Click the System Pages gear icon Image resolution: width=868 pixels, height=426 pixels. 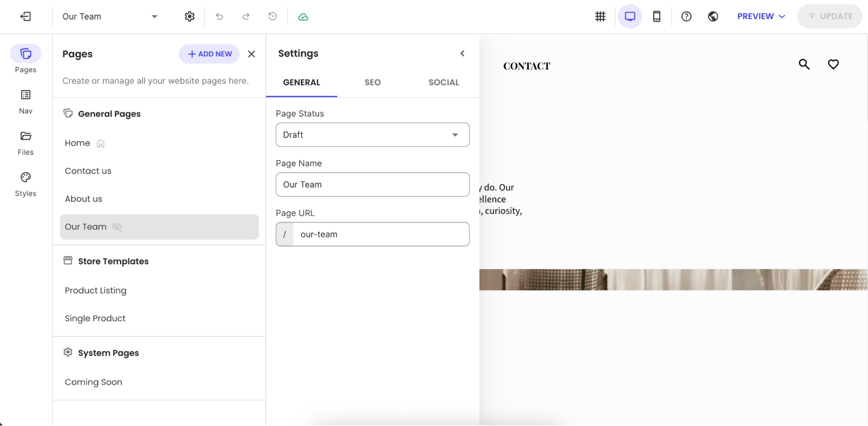pos(68,352)
